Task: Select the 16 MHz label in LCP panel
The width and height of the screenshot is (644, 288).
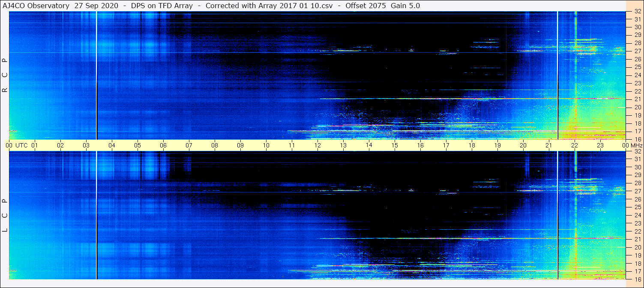Action: (637, 279)
